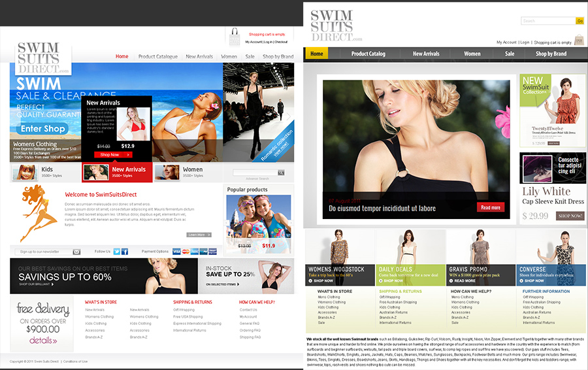This screenshot has height=370, width=588.
Task: Focus the right design Search field
Action: tap(548, 21)
